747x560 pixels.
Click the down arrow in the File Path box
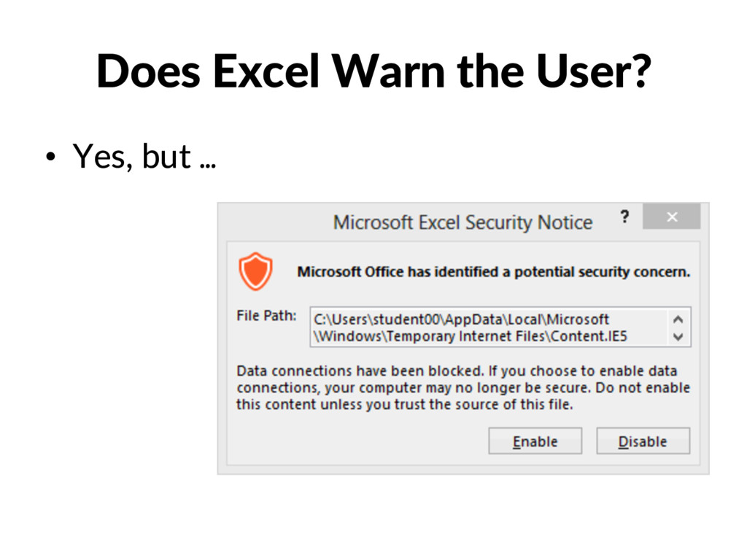678,337
